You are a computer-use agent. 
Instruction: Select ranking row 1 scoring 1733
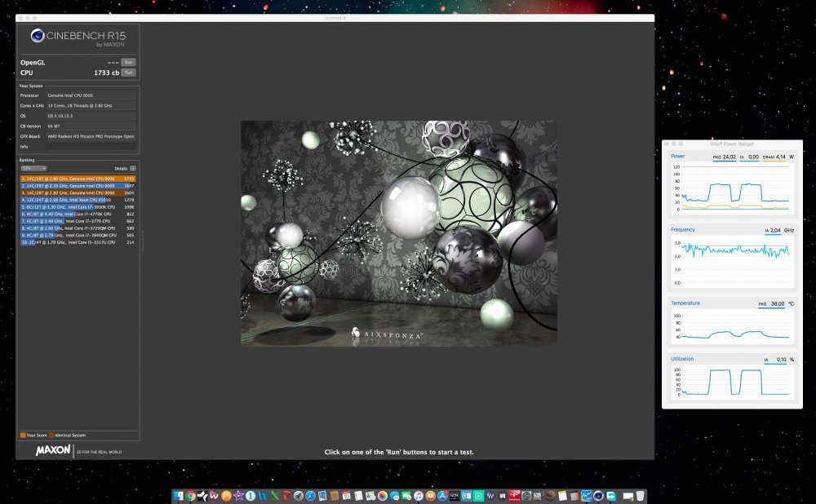click(78, 179)
